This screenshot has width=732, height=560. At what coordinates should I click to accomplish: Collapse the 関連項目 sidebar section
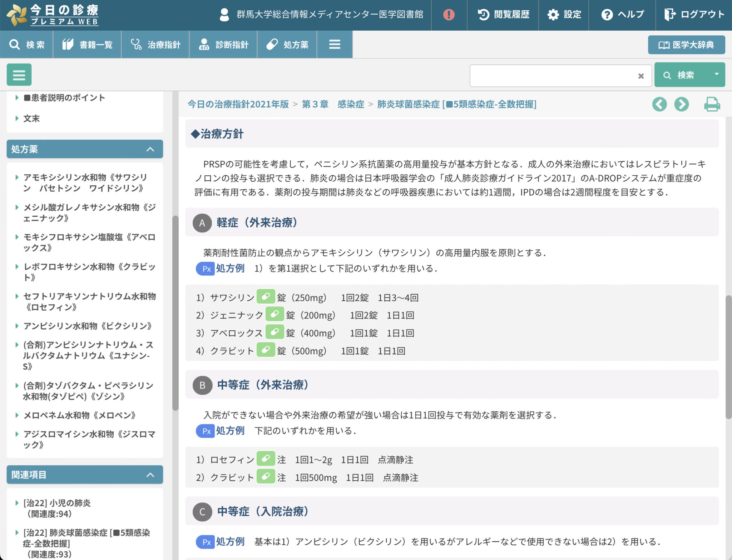150,475
